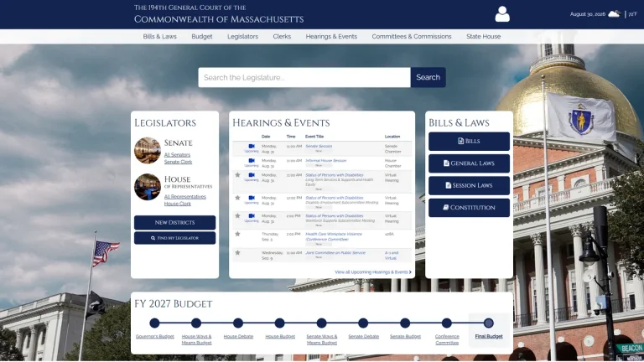The height and width of the screenshot is (362, 644).
Task: Open the user account profile icon
Action: (x=502, y=14)
